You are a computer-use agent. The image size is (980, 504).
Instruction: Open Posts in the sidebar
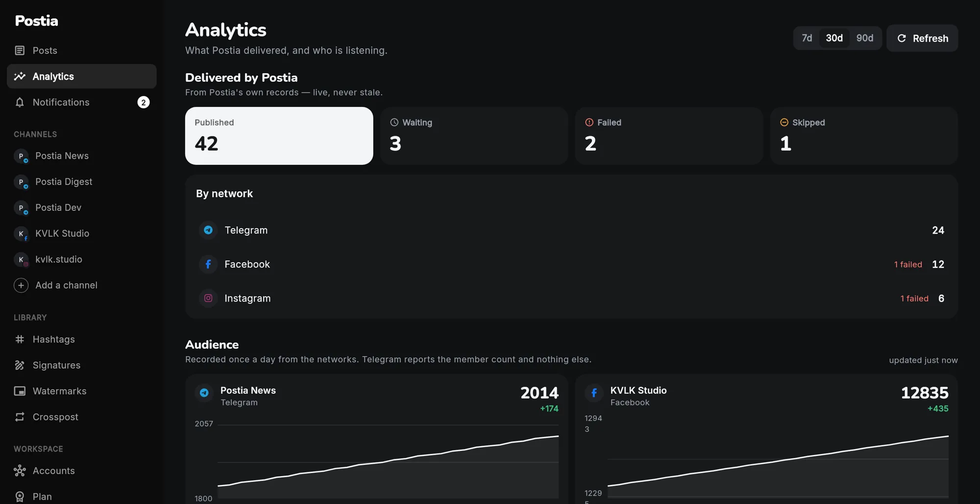pos(82,50)
